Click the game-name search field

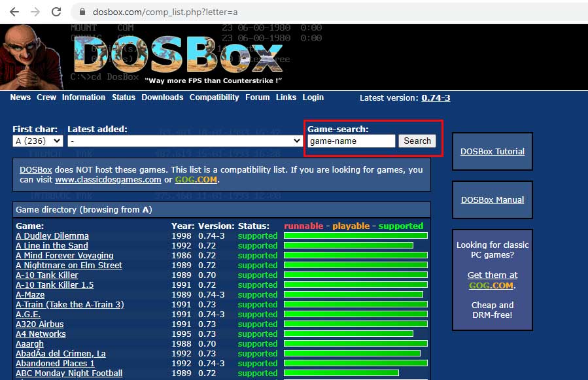[x=351, y=141]
